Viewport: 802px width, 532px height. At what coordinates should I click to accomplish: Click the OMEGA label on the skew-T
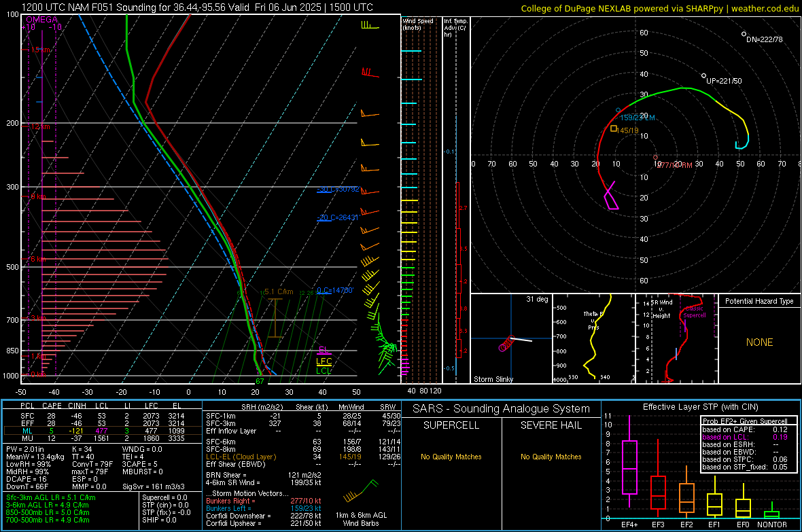(42, 20)
